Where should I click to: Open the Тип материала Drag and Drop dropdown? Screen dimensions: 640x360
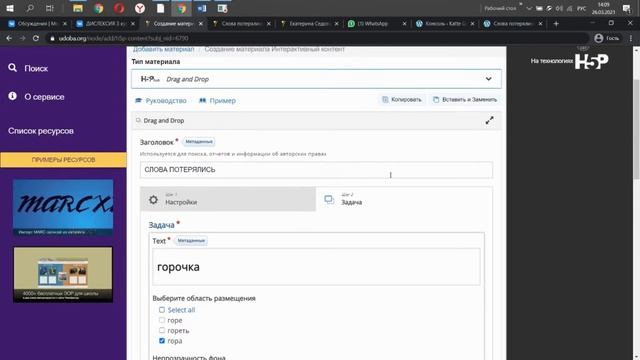(x=316, y=79)
